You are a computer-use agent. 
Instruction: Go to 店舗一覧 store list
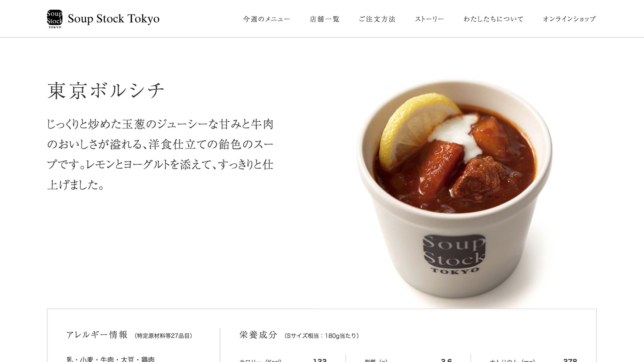(324, 19)
